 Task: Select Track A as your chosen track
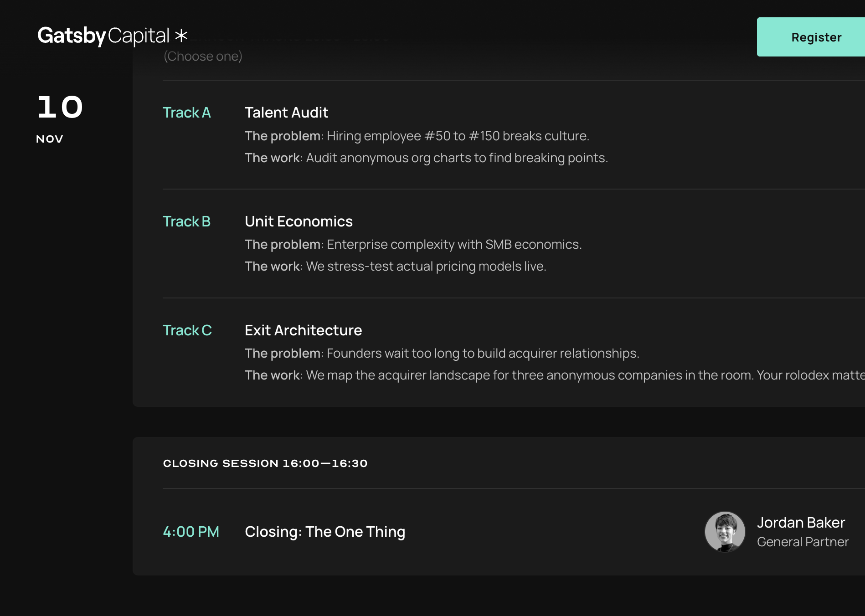[x=187, y=113]
